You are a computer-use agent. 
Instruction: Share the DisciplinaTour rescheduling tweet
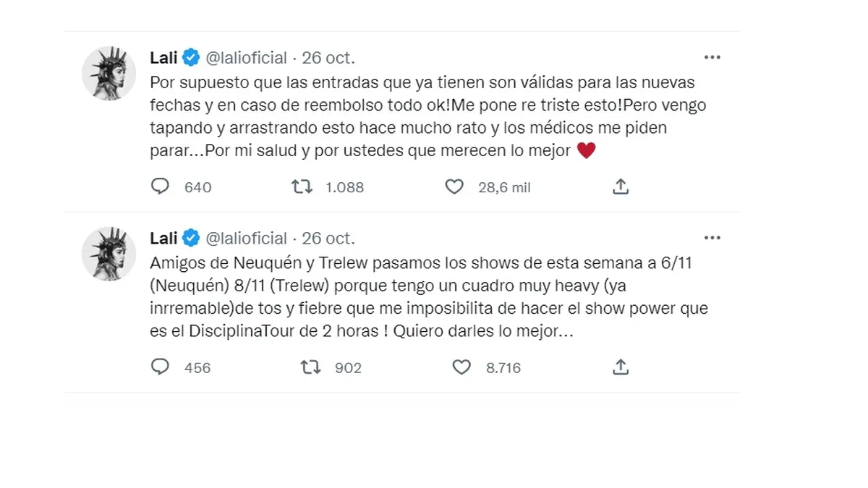(x=620, y=367)
